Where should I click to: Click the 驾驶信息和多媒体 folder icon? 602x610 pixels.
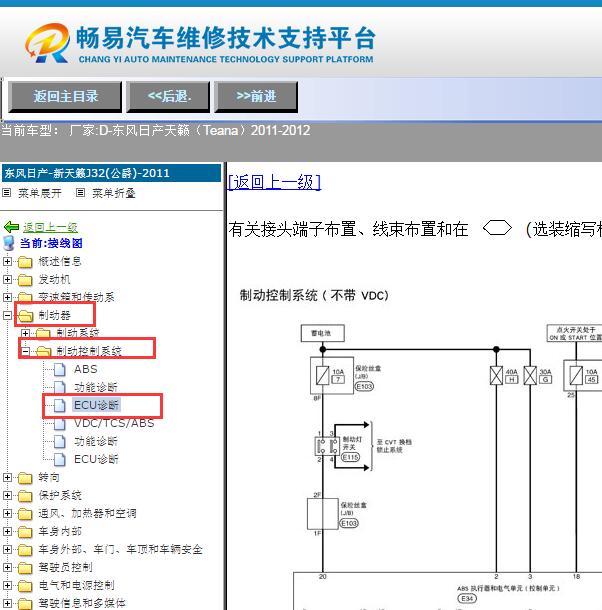click(x=25, y=603)
